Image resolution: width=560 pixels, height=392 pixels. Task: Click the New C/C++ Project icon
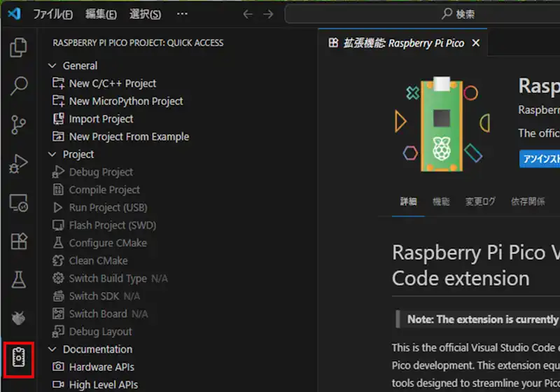58,83
